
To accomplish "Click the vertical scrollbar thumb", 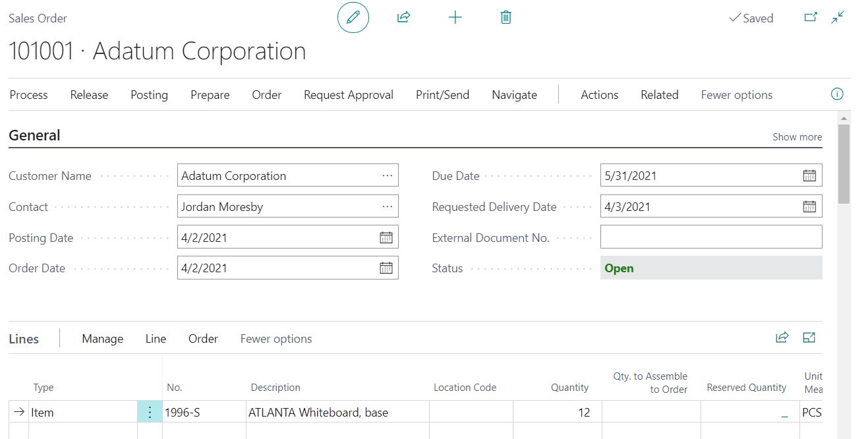I will tap(844, 163).
